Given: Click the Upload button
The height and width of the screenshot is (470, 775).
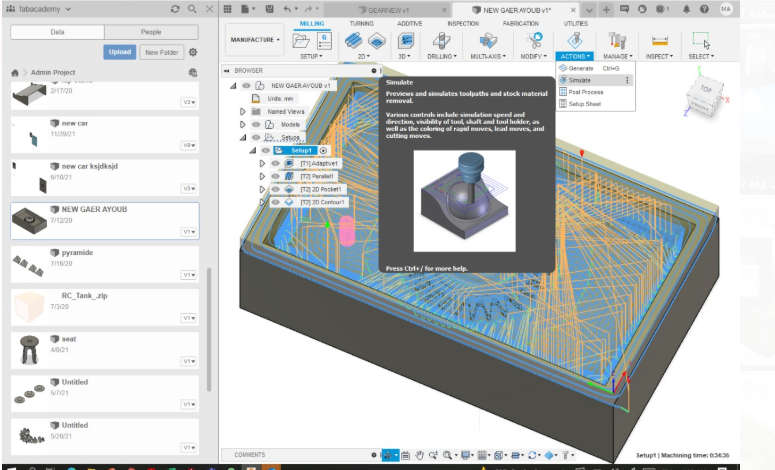Looking at the screenshot, I should [x=120, y=52].
